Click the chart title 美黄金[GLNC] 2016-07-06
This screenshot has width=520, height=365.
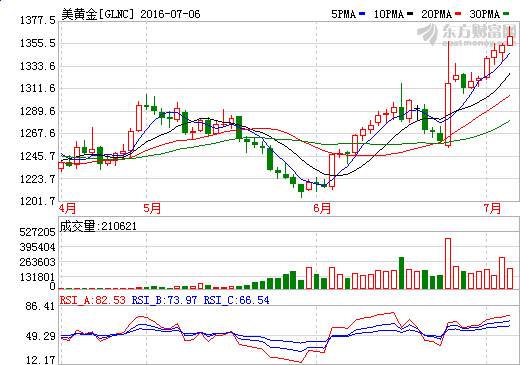(x=131, y=14)
